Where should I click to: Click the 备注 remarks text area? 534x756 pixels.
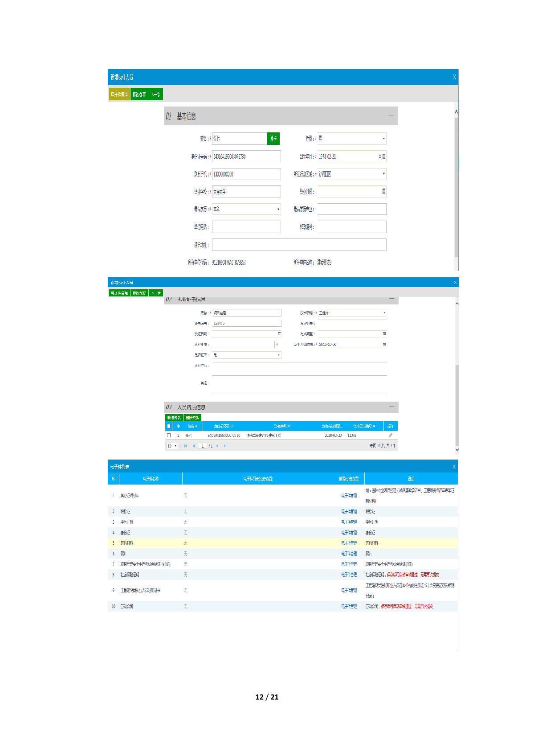pyautogui.click(x=300, y=385)
